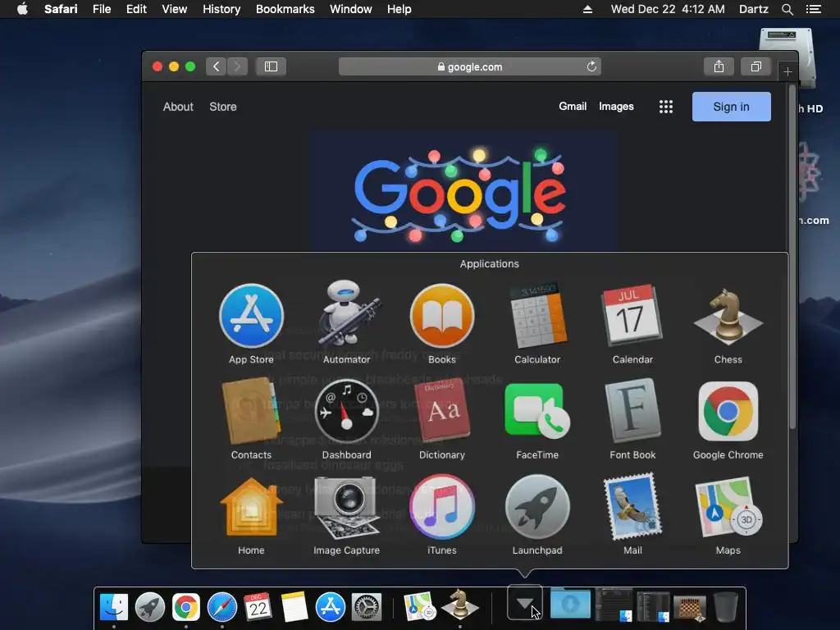
Task: Open a new Safari tab
Action: [x=787, y=72]
